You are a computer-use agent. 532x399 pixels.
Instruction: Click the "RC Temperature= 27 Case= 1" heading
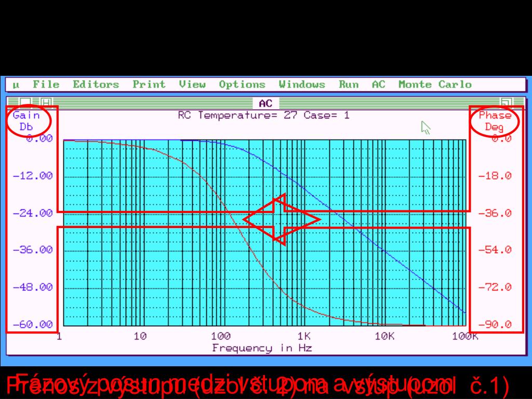point(263,115)
